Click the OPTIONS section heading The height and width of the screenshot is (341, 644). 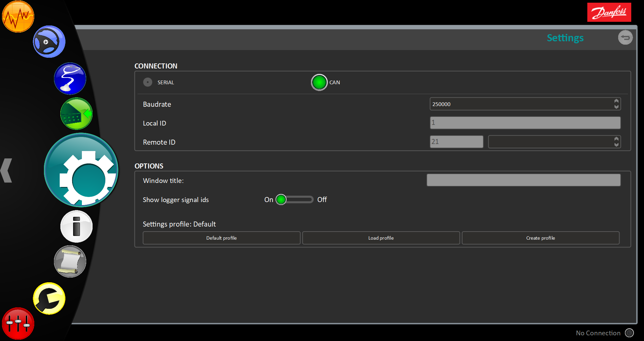149,166
